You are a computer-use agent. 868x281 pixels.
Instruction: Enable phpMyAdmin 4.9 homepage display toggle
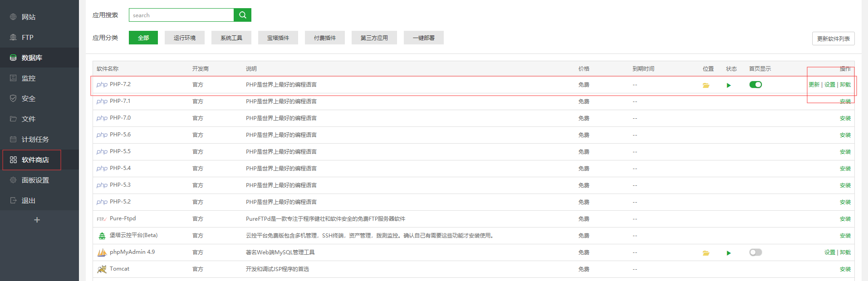click(755, 252)
